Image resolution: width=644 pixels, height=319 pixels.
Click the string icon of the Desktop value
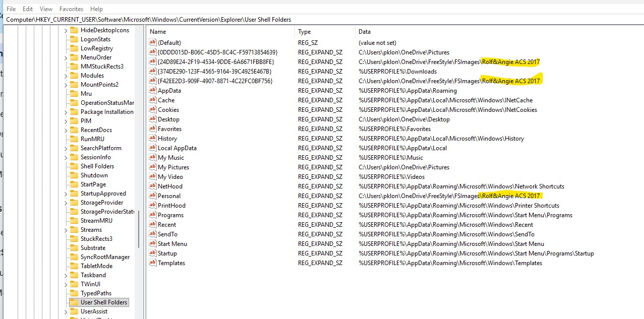click(x=153, y=119)
